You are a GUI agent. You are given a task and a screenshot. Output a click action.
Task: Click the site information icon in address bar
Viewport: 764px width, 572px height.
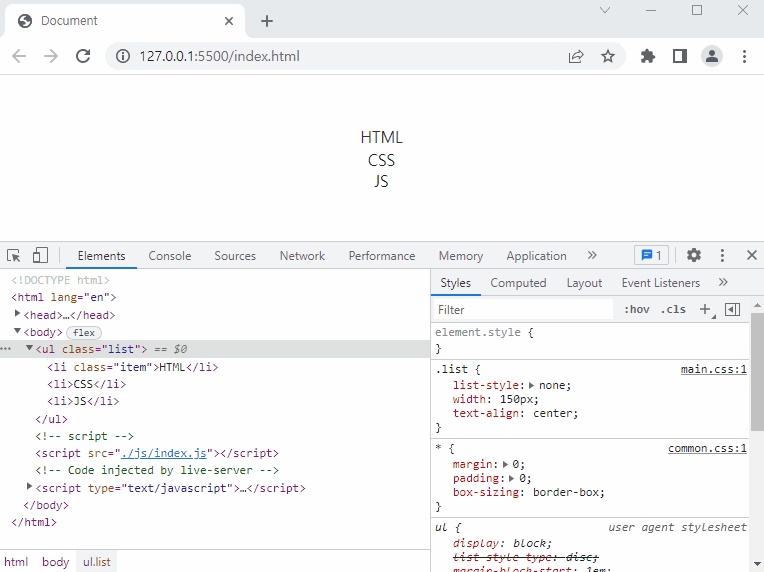pyautogui.click(x=123, y=57)
